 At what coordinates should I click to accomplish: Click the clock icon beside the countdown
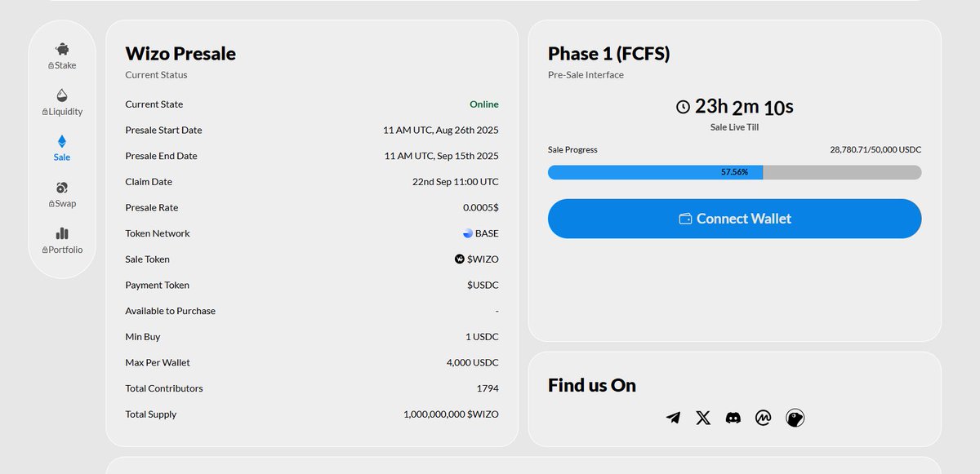[x=683, y=107]
